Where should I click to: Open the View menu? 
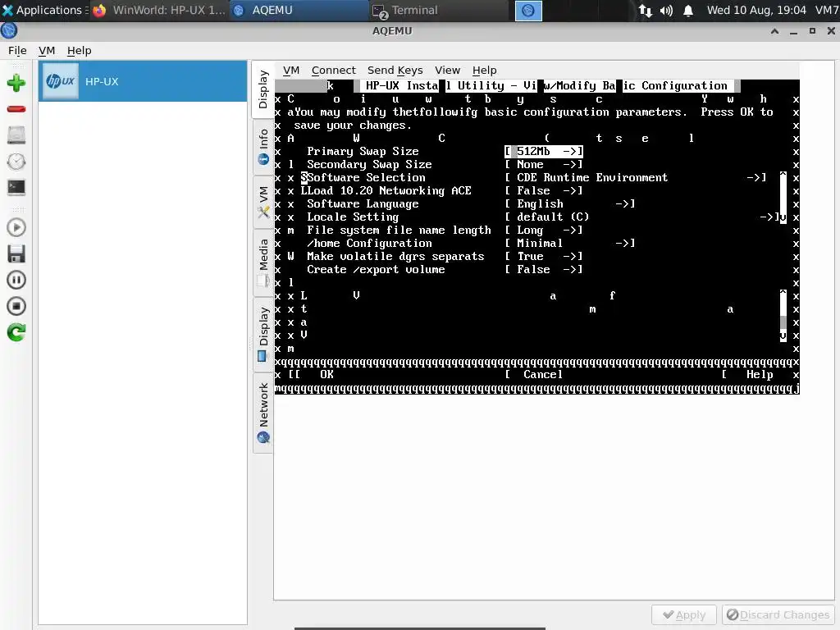[447, 71]
